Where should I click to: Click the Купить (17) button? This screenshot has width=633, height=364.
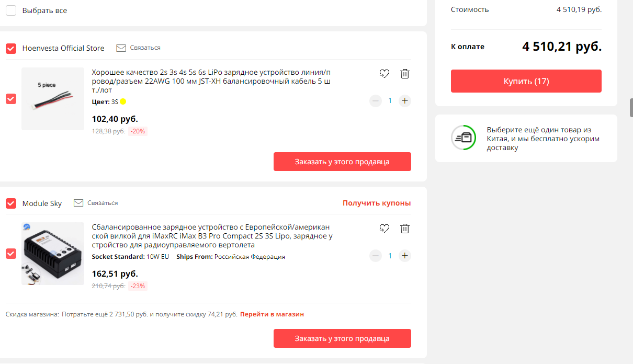coord(526,81)
